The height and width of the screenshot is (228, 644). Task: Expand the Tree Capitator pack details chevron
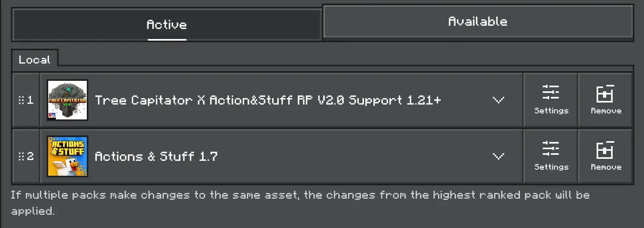(498, 100)
